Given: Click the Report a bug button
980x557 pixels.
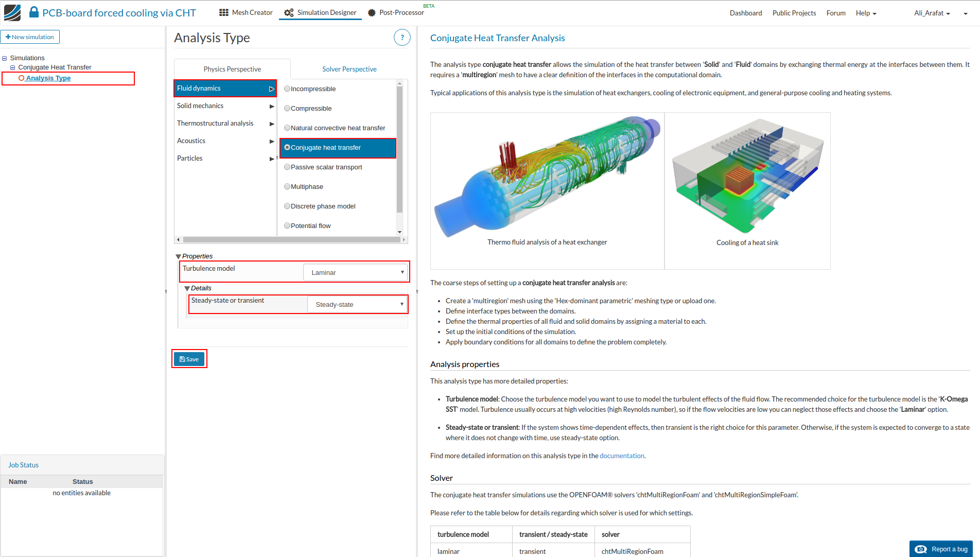Looking at the screenshot, I should (x=941, y=549).
